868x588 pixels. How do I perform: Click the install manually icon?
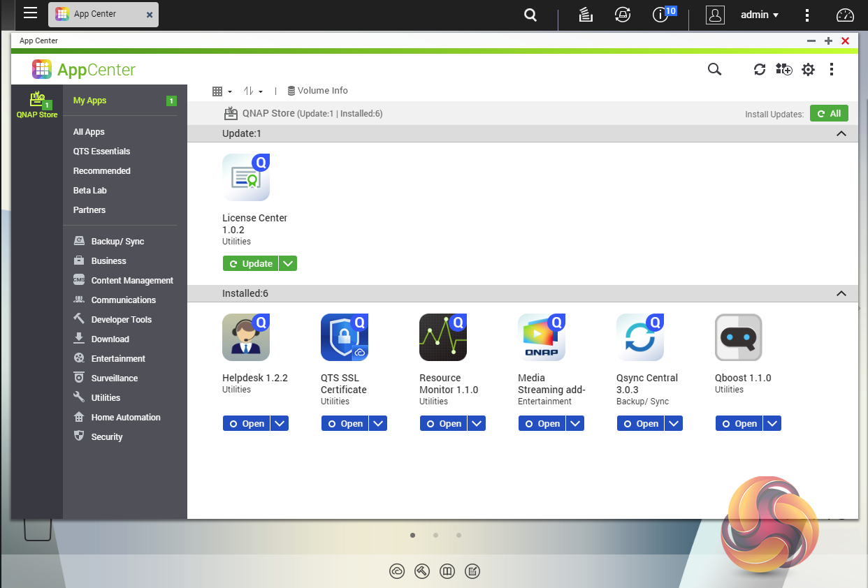(783, 69)
